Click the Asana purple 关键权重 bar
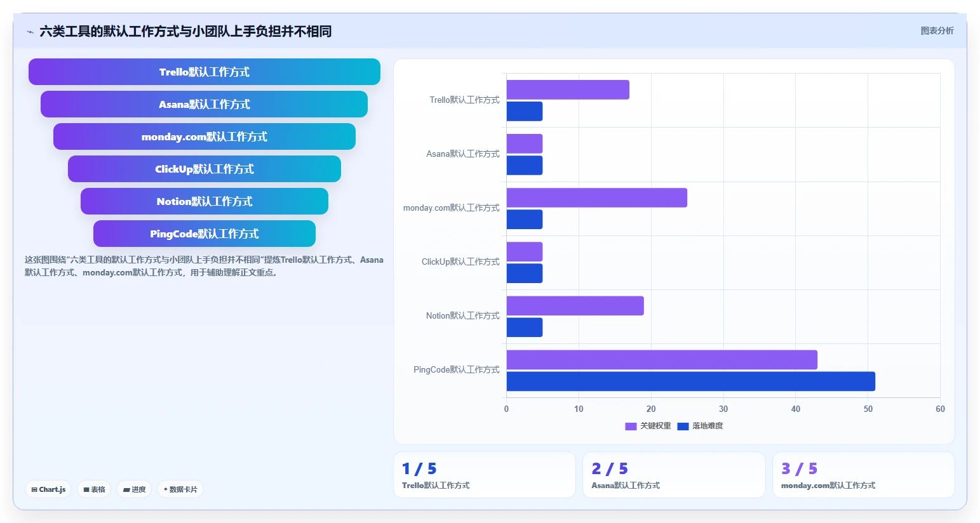This screenshot has width=980, height=523. click(525, 143)
